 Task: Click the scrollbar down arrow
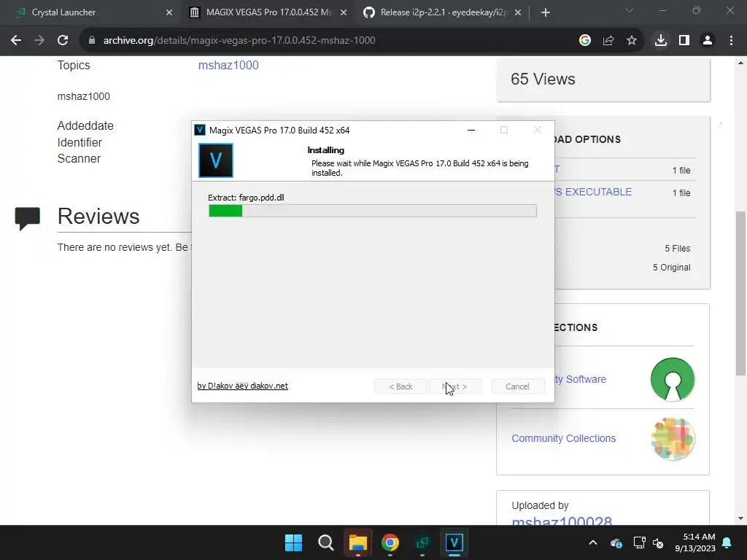click(x=741, y=518)
